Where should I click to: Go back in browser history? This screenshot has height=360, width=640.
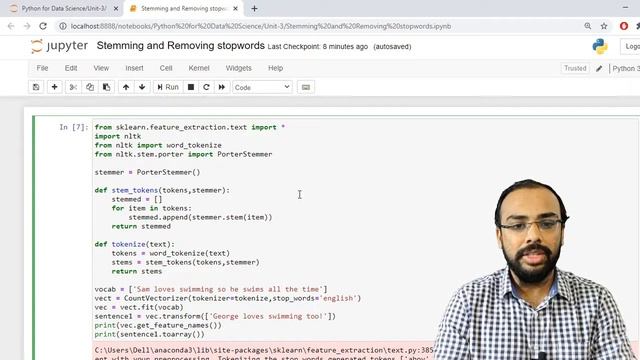click(11, 26)
